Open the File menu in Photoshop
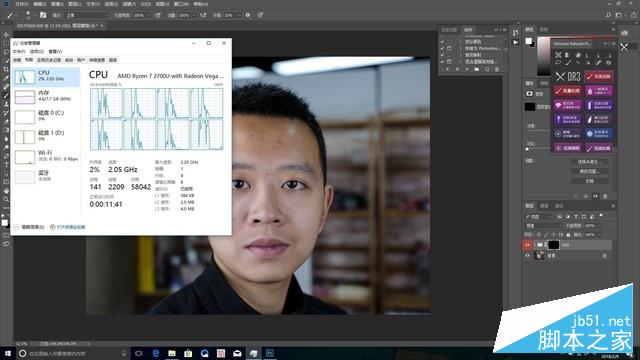640x360 pixels. [22, 4]
